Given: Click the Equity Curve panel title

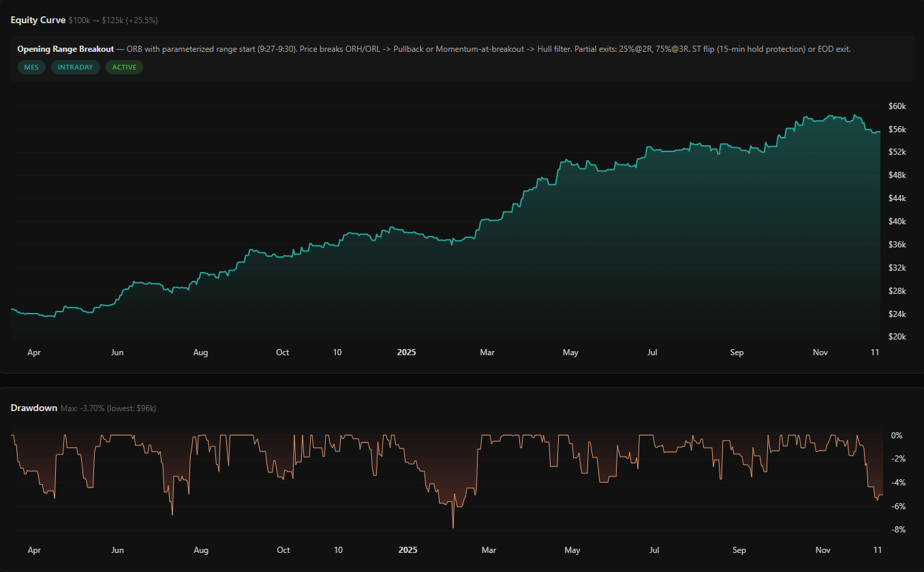Looking at the screenshot, I should pos(37,20).
